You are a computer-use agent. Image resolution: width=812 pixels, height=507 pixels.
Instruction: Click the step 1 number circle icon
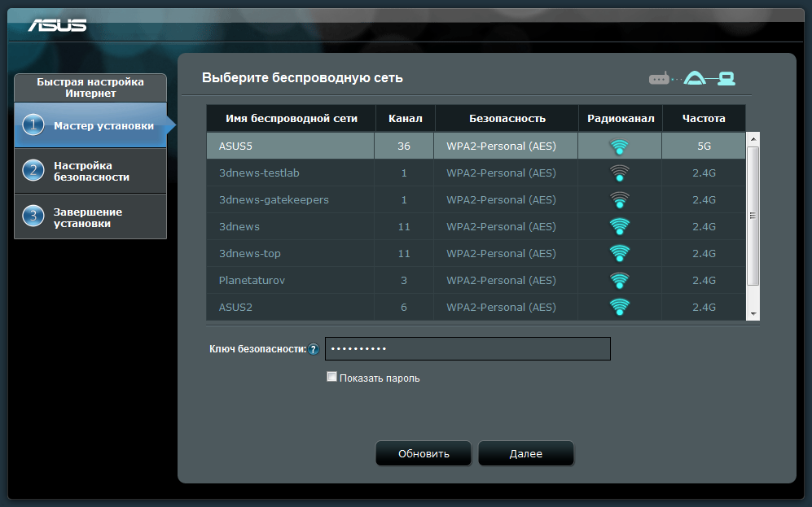33,125
